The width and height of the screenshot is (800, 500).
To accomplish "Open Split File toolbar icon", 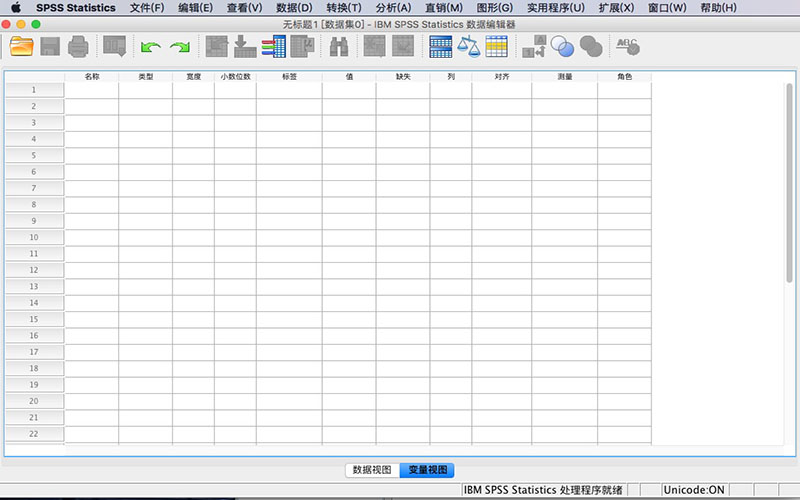I will tap(440, 46).
